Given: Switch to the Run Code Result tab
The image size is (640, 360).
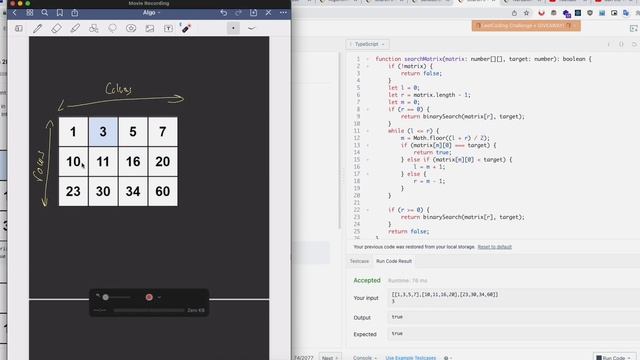Looking at the screenshot, I should click(394, 261).
